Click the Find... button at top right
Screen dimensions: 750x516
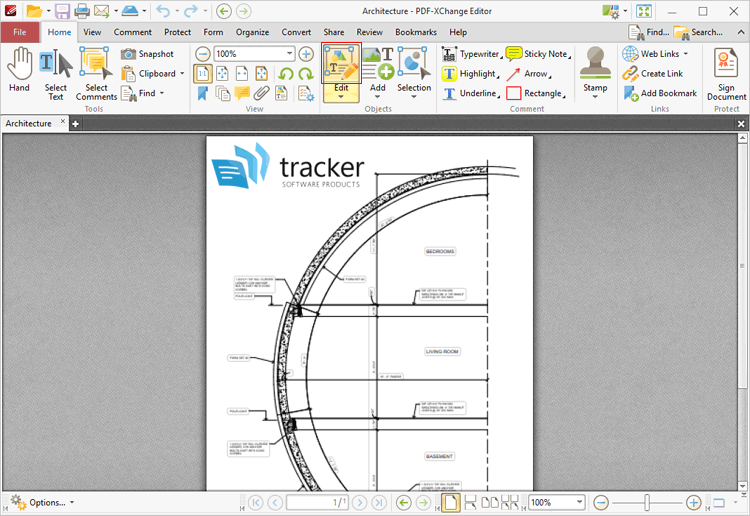coord(649,32)
